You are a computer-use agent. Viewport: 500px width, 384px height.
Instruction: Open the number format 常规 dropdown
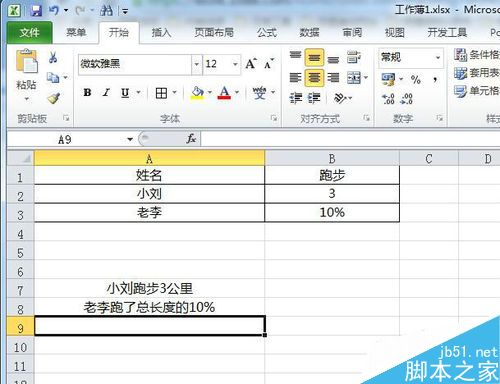click(x=438, y=58)
